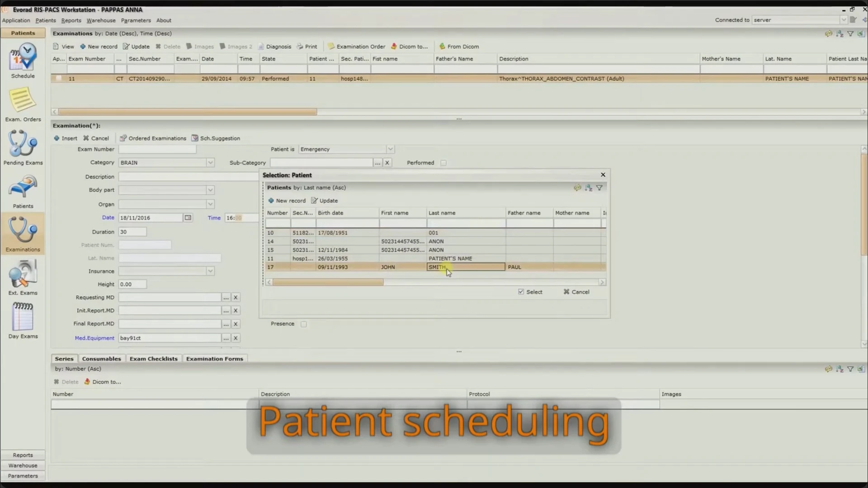Expand the Organ dropdown

pyautogui.click(x=210, y=204)
